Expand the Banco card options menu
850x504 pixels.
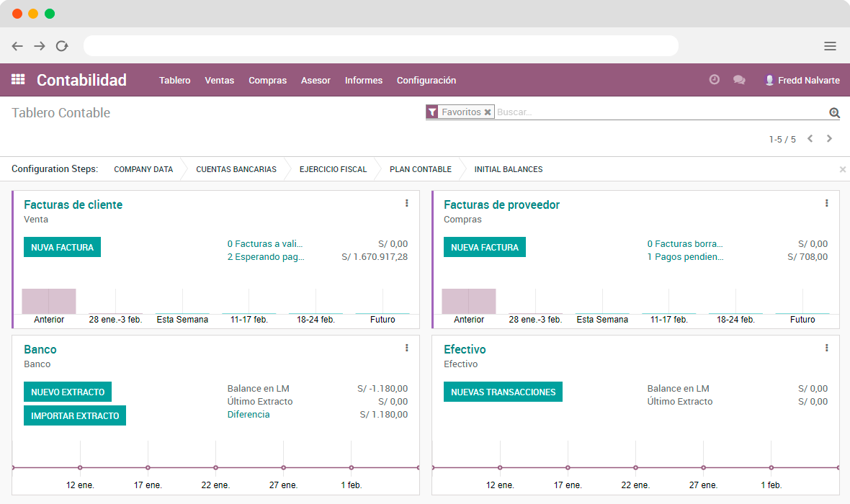pos(406,348)
